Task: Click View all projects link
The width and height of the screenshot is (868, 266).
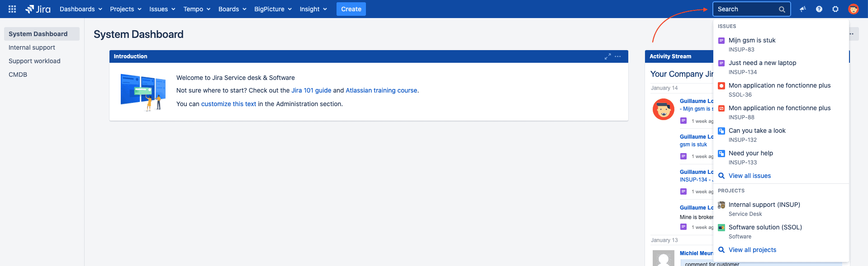Action: click(752, 250)
